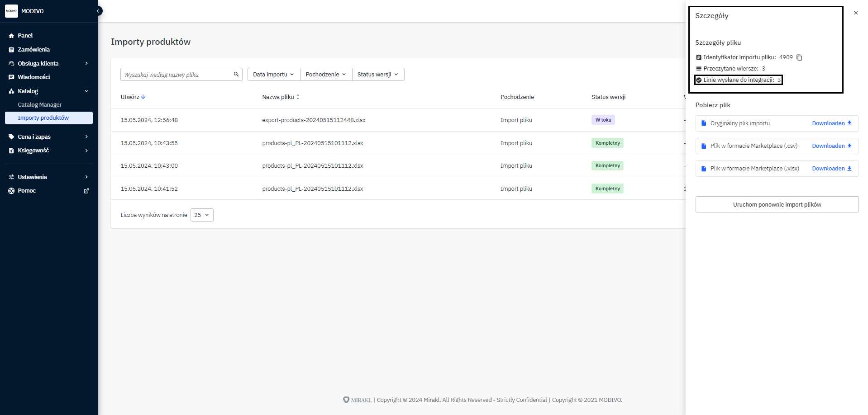Click the MODIVO logo icon

click(11, 11)
